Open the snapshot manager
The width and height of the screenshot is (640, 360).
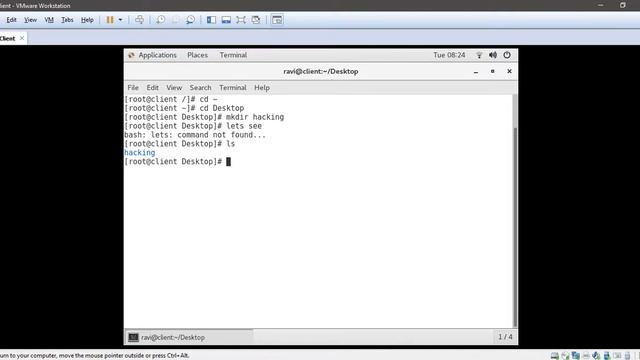(190, 20)
